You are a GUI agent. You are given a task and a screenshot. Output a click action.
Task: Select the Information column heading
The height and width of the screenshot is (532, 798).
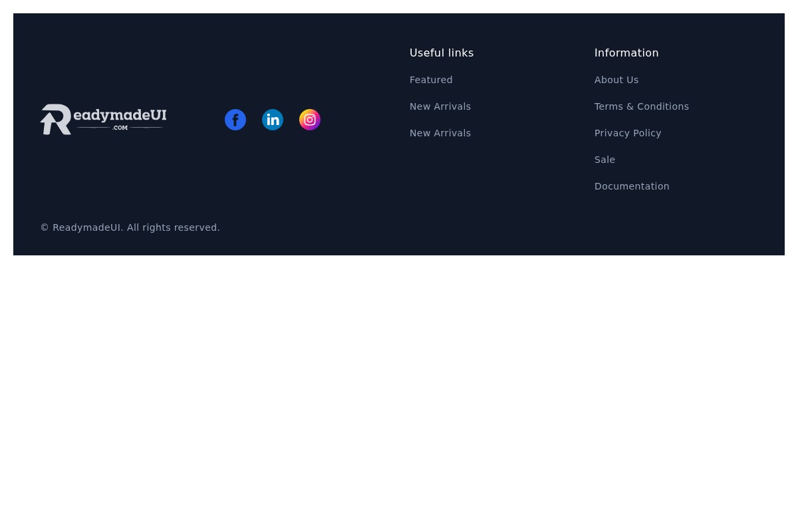[626, 53]
